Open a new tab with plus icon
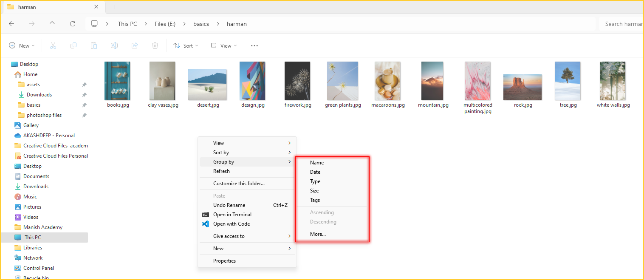The height and width of the screenshot is (280, 644). pos(115,7)
